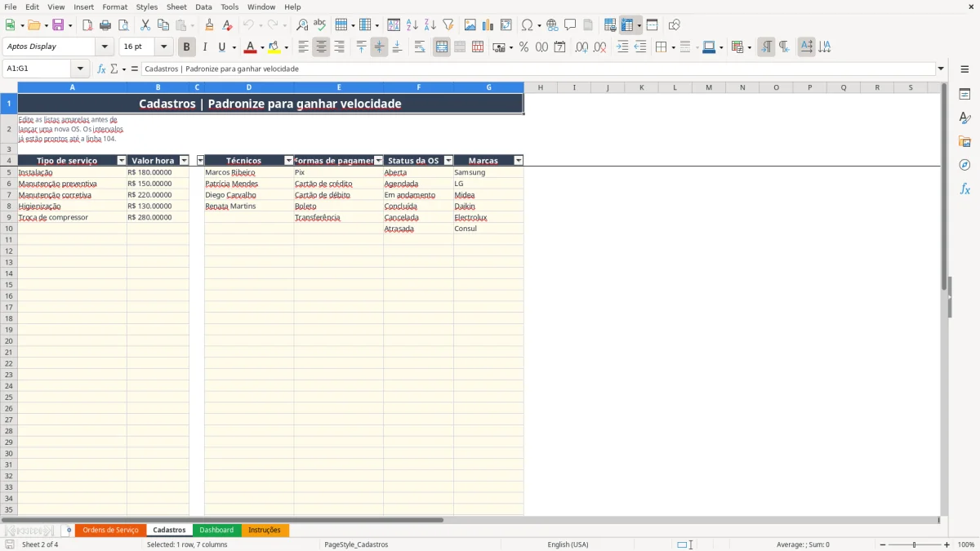The width and height of the screenshot is (980, 551).
Task: Select the Clone Formatting paintbrush
Action: pos(210,25)
